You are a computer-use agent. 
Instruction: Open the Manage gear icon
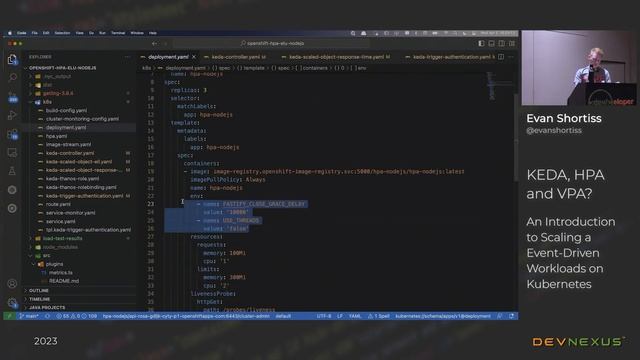point(12,303)
